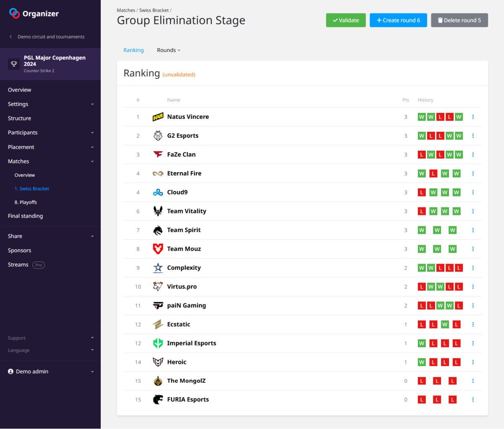
Task: Click the Imperial Esports logo
Action: 158,343
